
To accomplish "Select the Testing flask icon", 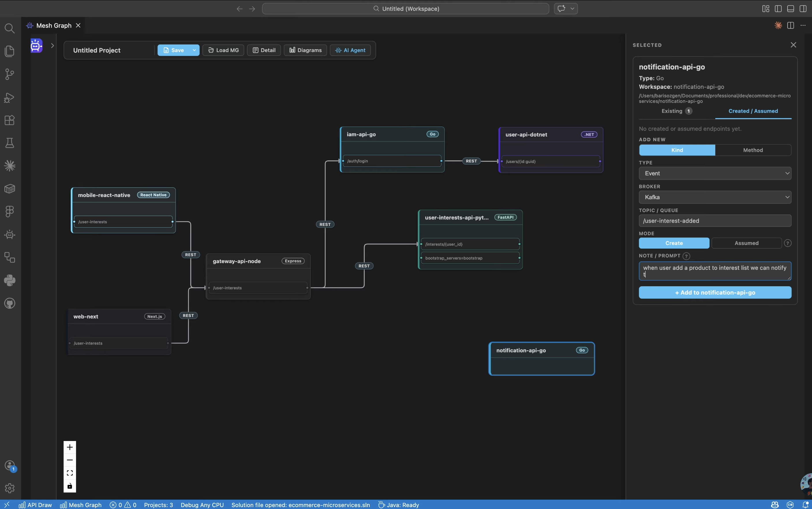I will click(10, 143).
